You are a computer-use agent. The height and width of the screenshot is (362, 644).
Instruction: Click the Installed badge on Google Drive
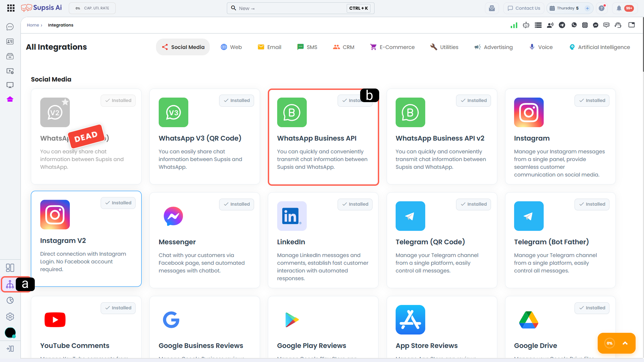[592, 308]
